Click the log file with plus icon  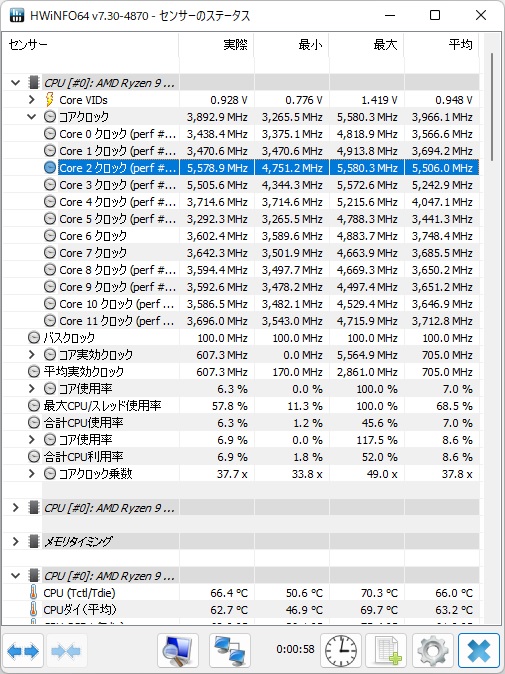[387, 651]
